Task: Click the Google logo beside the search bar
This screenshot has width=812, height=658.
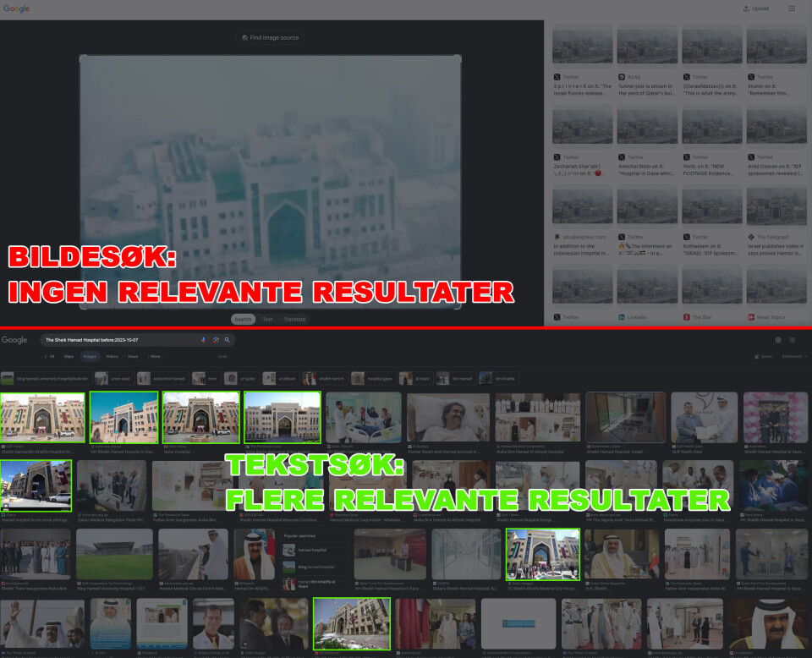Action: coord(14,340)
